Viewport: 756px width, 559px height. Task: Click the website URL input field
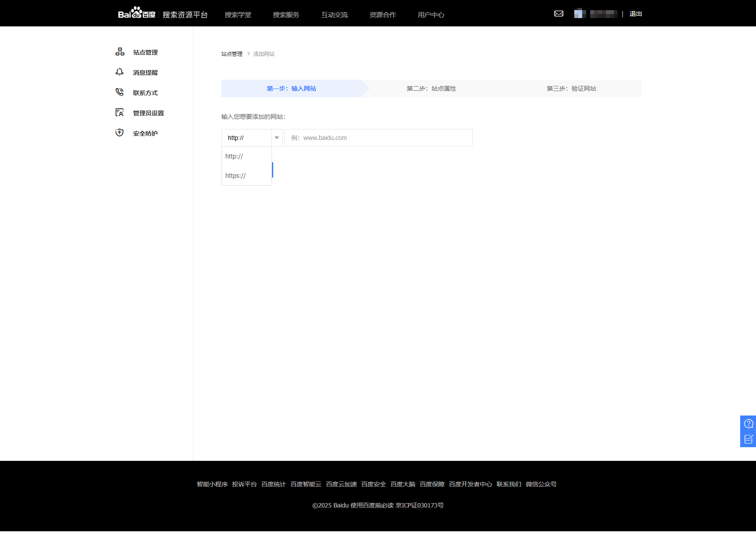(x=378, y=138)
